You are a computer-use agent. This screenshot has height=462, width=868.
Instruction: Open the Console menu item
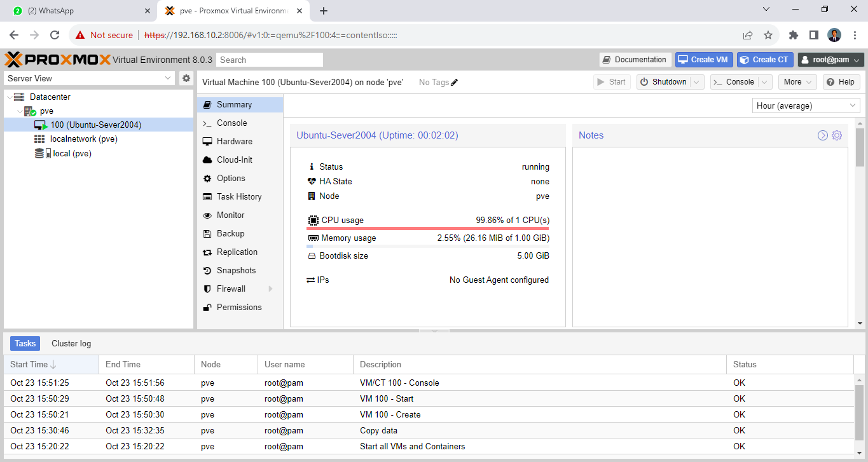[240, 123]
